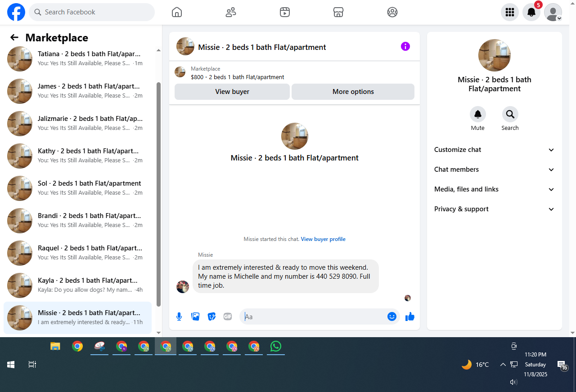Record a voice clip with microphone icon
The width and height of the screenshot is (576, 392).
179,316
